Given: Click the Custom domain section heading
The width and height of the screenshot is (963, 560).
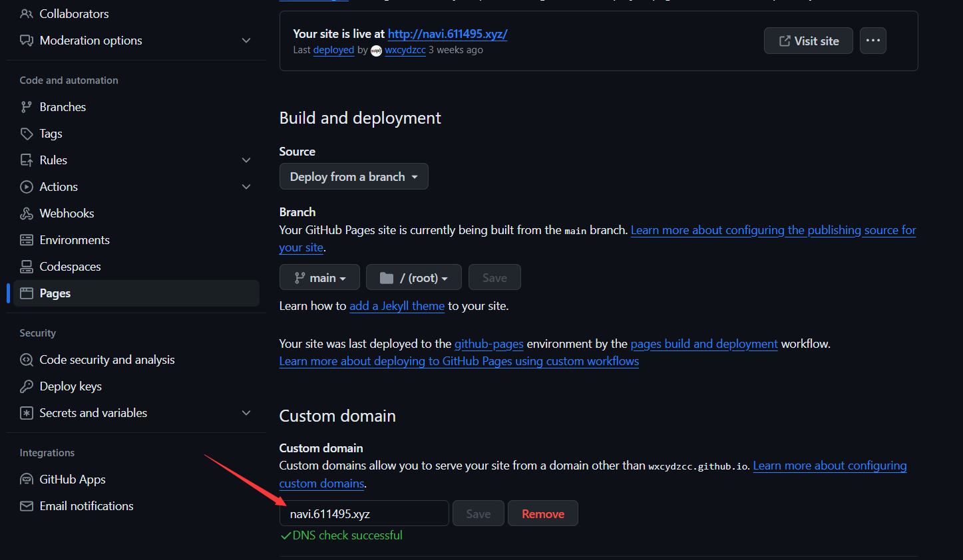Looking at the screenshot, I should point(337,416).
